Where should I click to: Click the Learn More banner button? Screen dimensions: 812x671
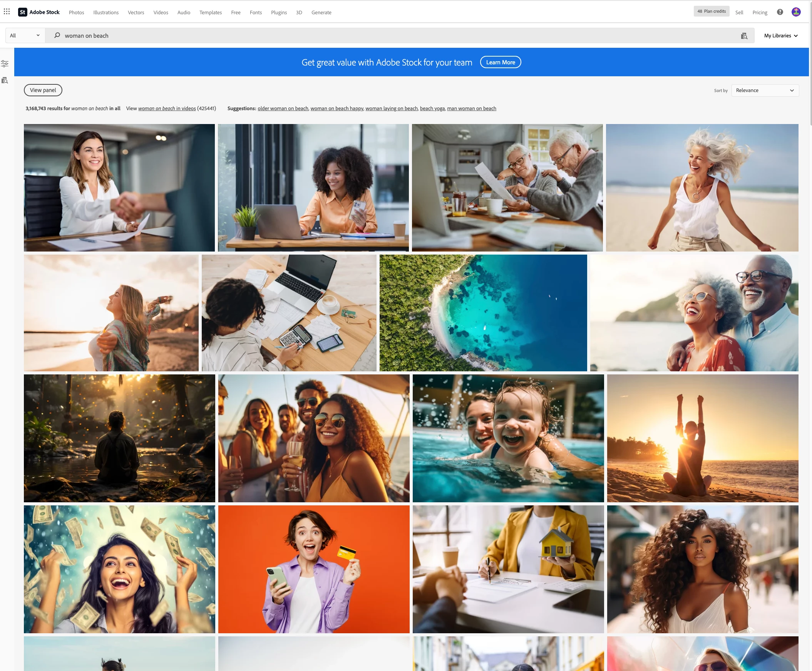pos(500,62)
